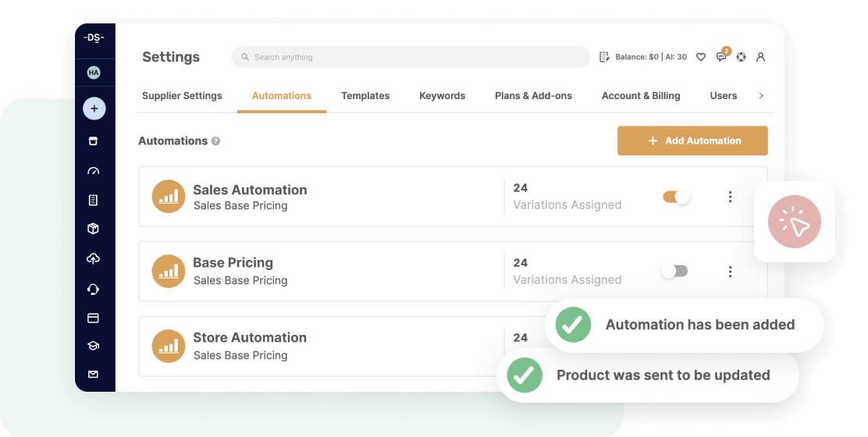The width and height of the screenshot is (868, 437).
Task: Open the headset support icon
Action: pyautogui.click(x=94, y=289)
